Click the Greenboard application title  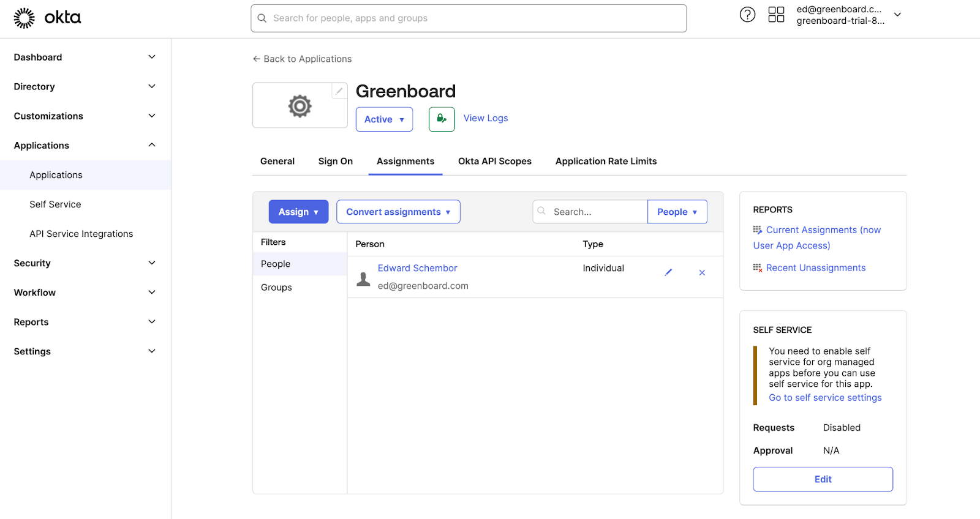(x=405, y=91)
